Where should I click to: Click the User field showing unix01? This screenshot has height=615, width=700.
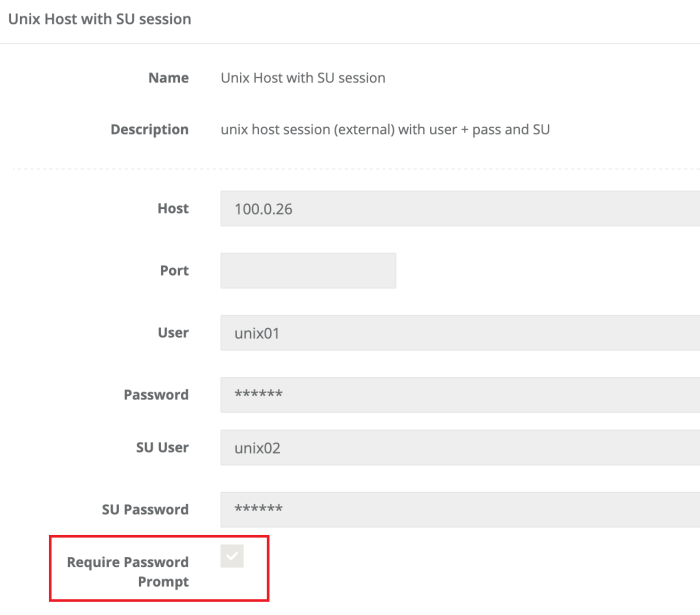point(460,333)
